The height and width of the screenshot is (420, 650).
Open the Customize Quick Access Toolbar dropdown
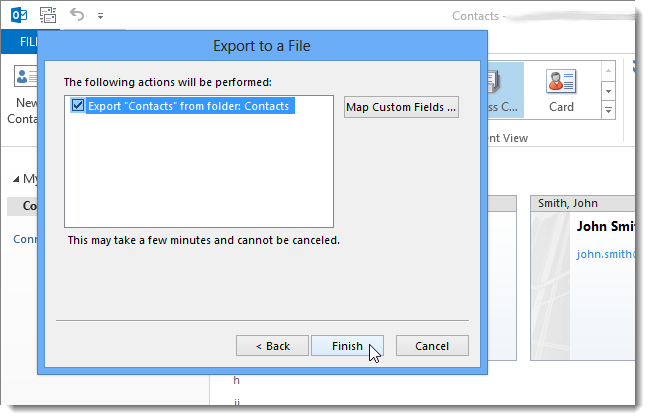click(100, 16)
